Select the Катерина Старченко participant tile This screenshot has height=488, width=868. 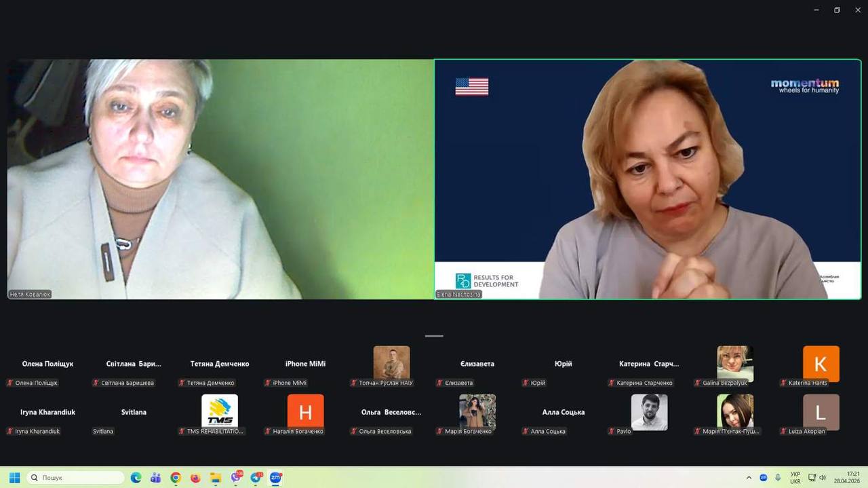tap(649, 367)
